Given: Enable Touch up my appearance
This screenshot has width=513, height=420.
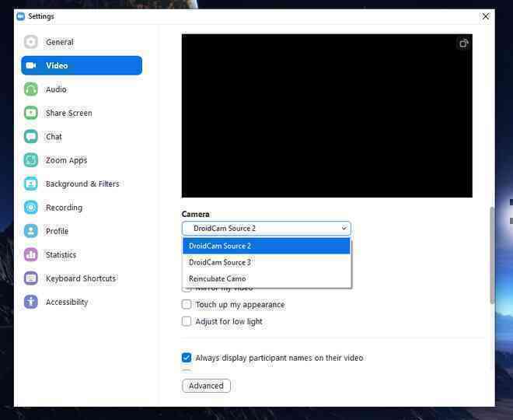Looking at the screenshot, I should coord(187,304).
